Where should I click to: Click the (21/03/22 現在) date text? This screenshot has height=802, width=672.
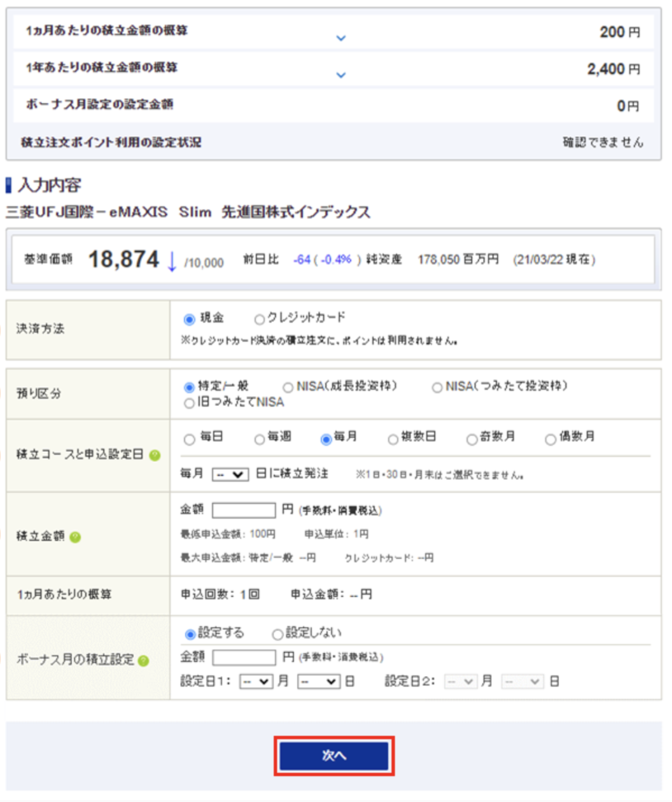[554, 260]
